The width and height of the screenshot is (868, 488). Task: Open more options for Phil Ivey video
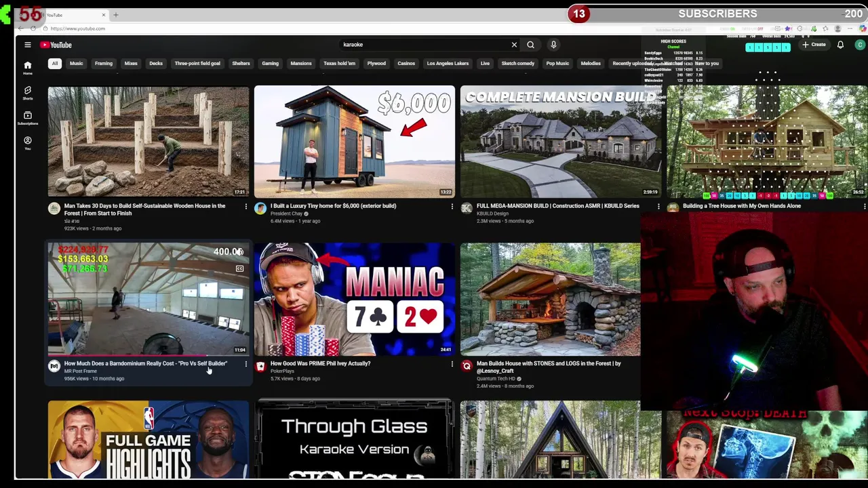[x=452, y=364]
